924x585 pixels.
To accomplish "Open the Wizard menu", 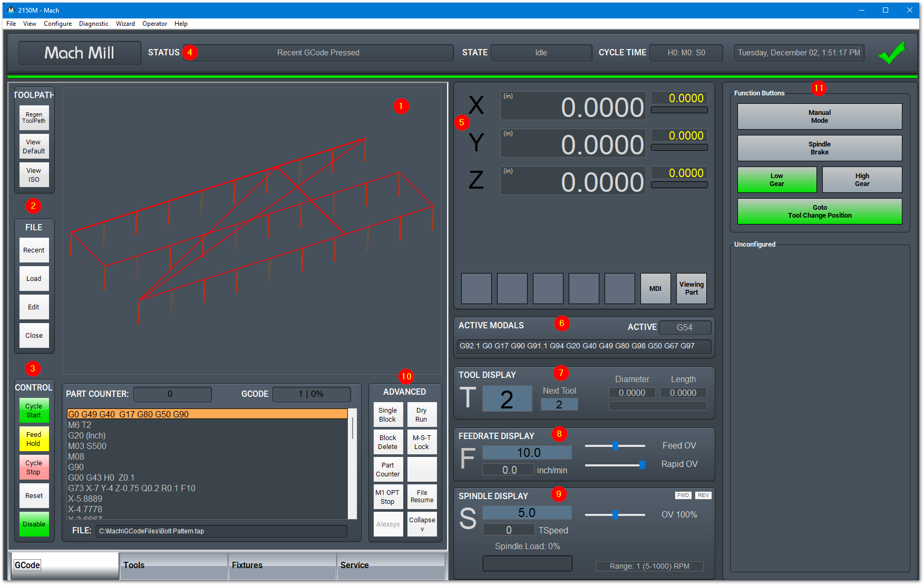I will [x=125, y=24].
